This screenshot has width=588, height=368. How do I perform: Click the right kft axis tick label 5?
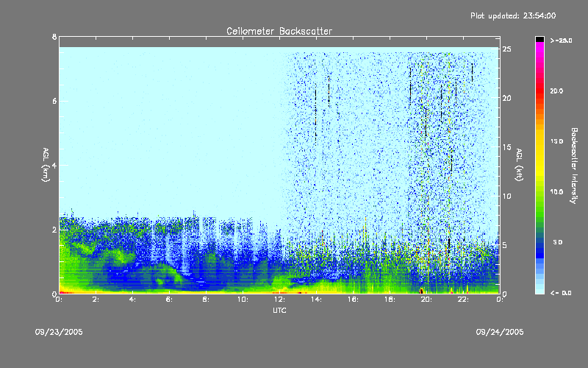(505, 245)
